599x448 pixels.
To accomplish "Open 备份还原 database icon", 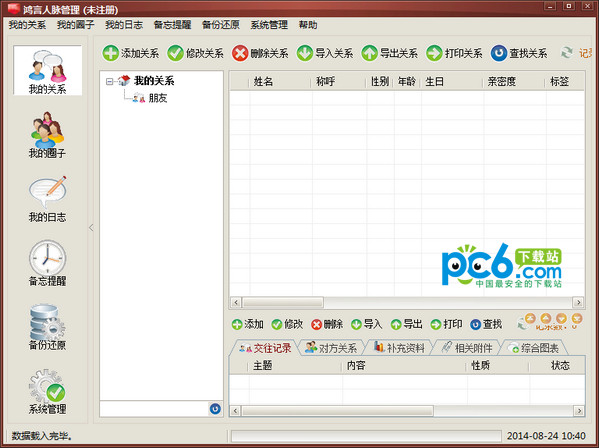I will point(47,327).
